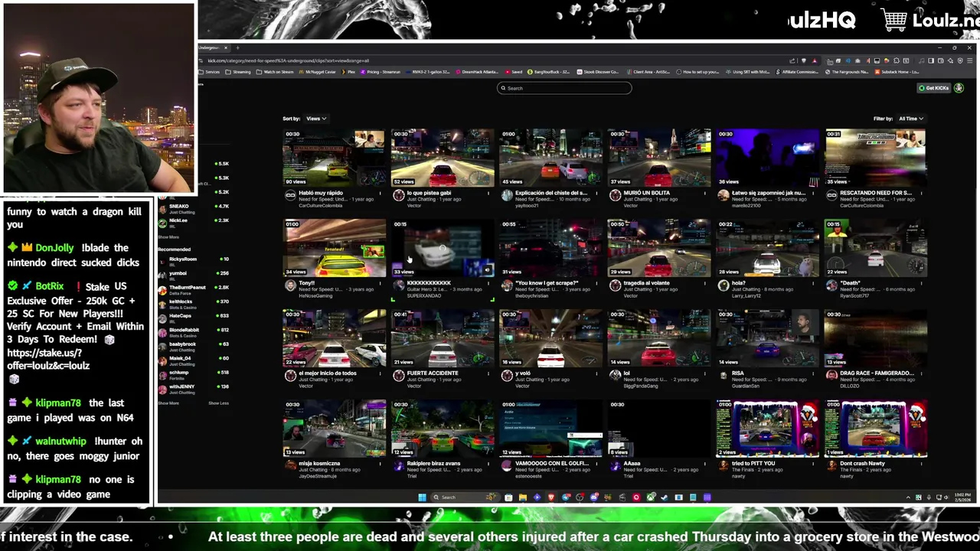Select the 'tried to PITT YOU' clip thumbnail
This screenshot has width=980, height=551.
point(767,429)
